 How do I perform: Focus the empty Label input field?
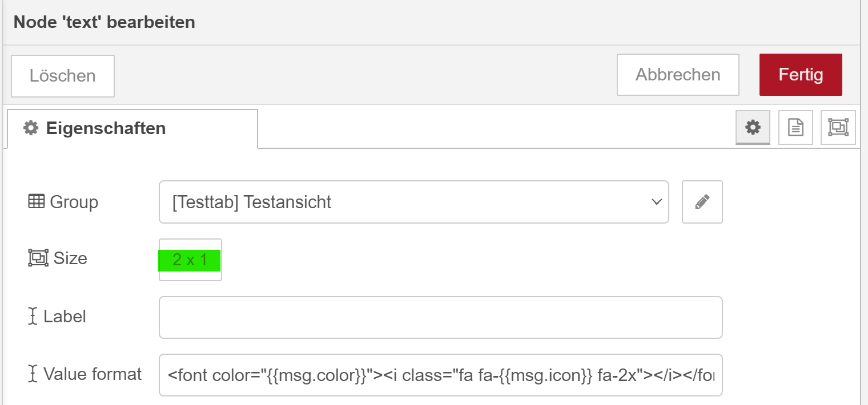tap(441, 317)
